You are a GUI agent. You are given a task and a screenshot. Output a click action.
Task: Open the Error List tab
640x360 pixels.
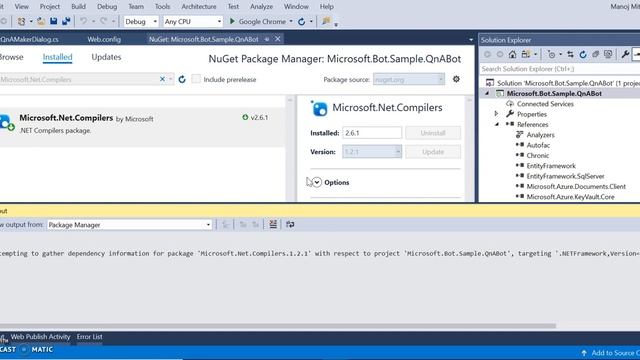tap(89, 337)
